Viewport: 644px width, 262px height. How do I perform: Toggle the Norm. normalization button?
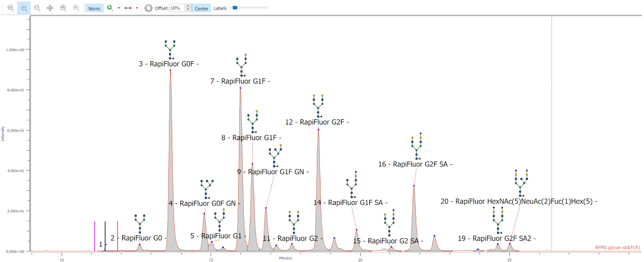pos(94,8)
